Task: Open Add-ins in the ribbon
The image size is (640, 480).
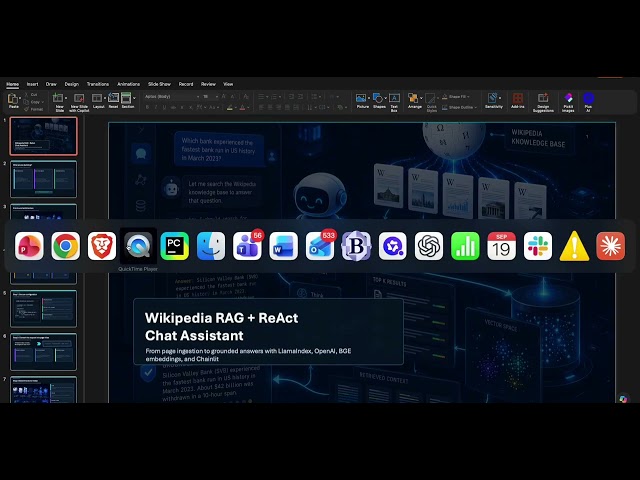Action: tap(518, 100)
